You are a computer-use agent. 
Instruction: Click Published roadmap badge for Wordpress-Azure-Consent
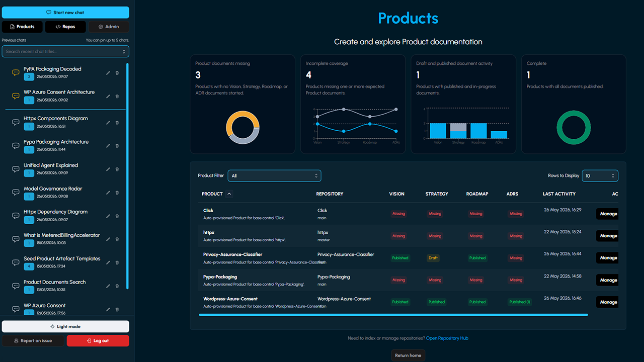[477, 302]
